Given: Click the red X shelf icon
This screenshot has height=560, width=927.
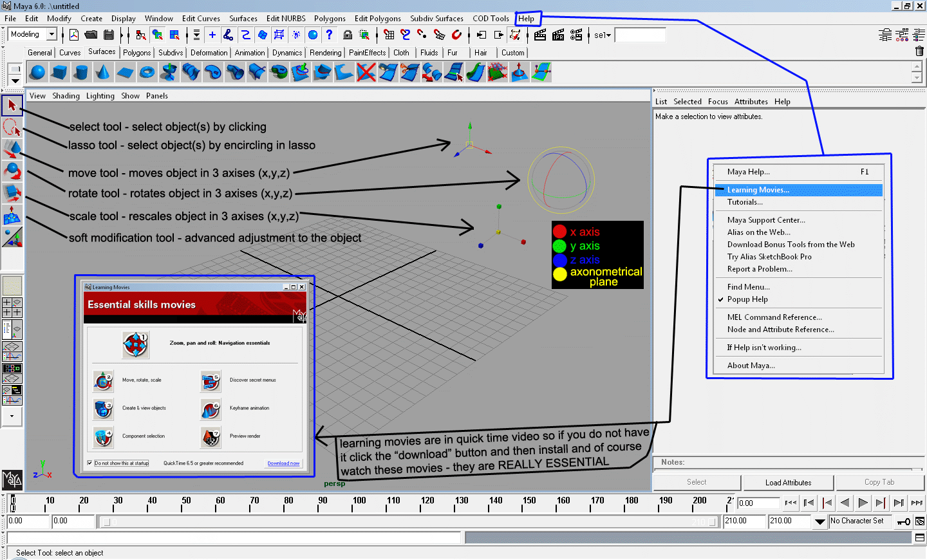Looking at the screenshot, I should [366, 72].
